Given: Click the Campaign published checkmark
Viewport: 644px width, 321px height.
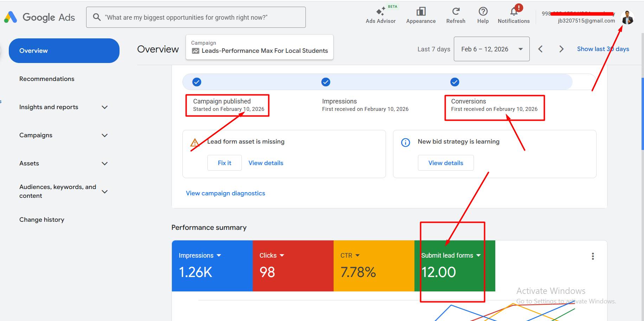Looking at the screenshot, I should 197,82.
